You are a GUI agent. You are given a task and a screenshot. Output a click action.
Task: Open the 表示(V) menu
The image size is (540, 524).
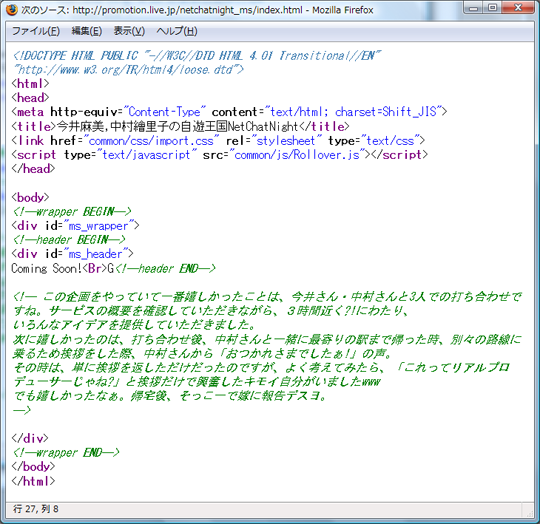click(x=129, y=31)
